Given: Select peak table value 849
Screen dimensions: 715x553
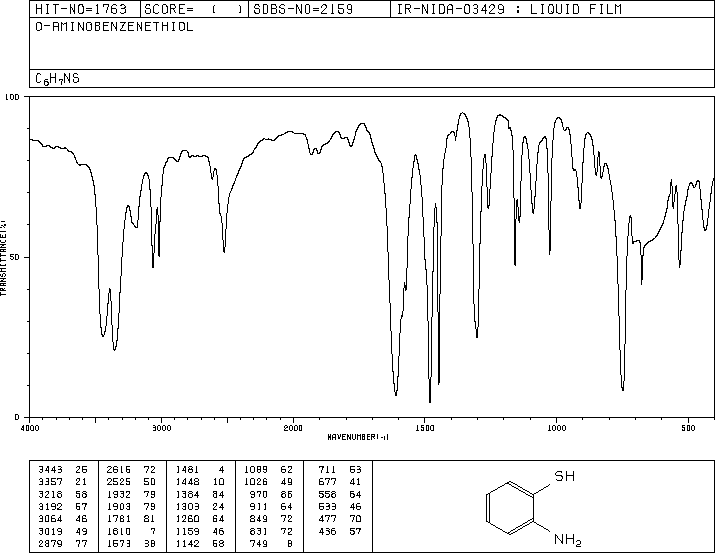Looking at the screenshot, I should coord(259,519).
